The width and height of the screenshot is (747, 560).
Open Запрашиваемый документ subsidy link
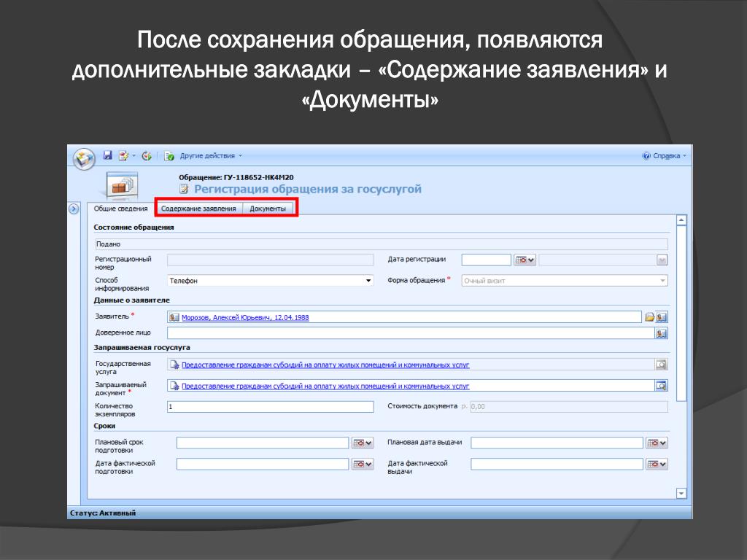click(x=325, y=386)
